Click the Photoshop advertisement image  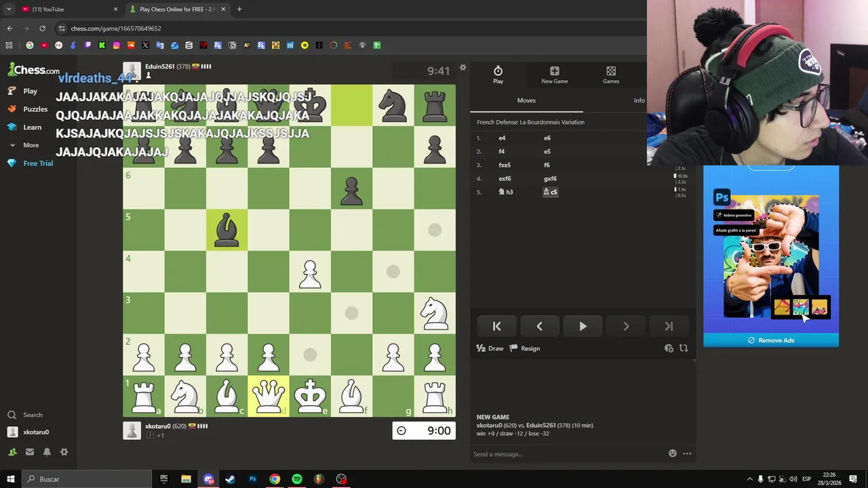pos(771,252)
